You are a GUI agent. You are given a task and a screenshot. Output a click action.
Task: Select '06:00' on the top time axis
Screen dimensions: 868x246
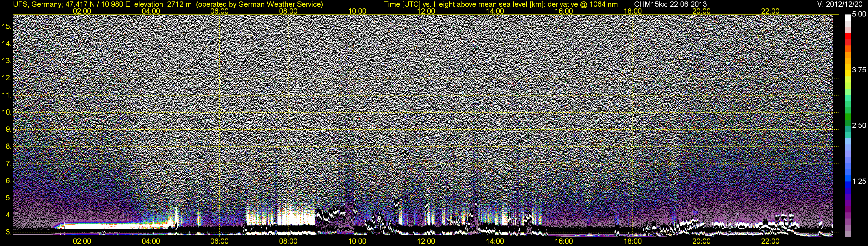pos(219,11)
